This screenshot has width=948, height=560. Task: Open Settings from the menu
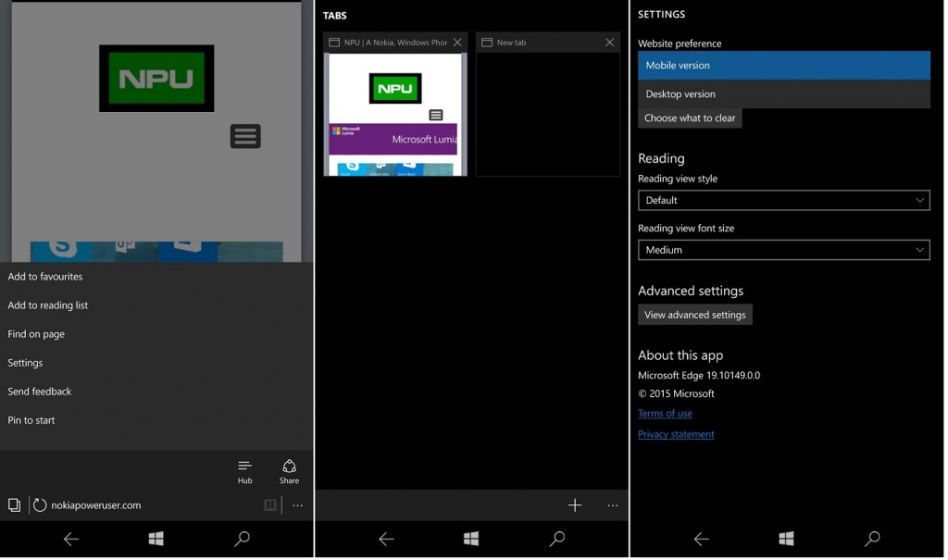(25, 363)
